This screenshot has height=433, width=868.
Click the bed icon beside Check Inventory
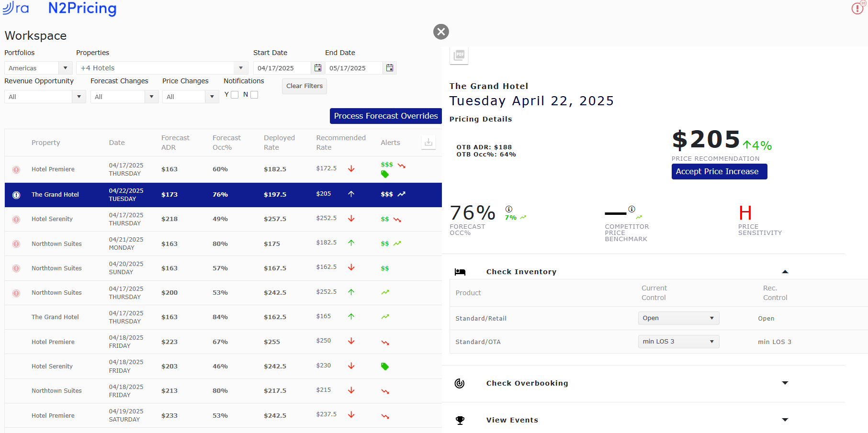pyautogui.click(x=460, y=272)
